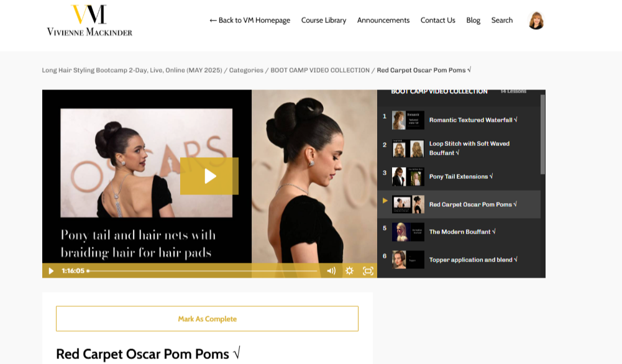Screen dimensions: 622x364
Task: Select Romantic Textured Waterfall lesson
Action: 459,120
